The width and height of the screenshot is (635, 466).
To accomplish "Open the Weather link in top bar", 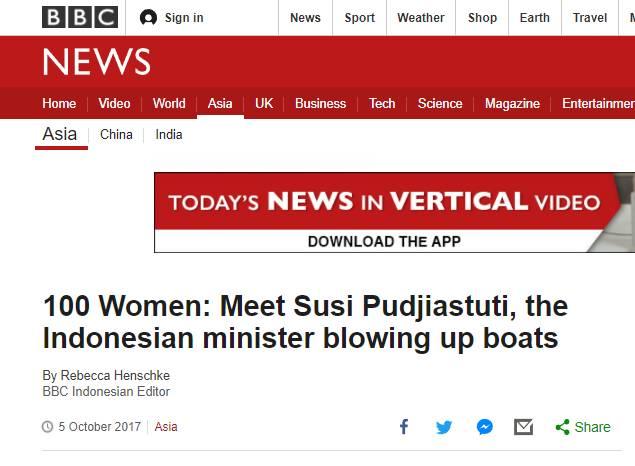I will (420, 18).
